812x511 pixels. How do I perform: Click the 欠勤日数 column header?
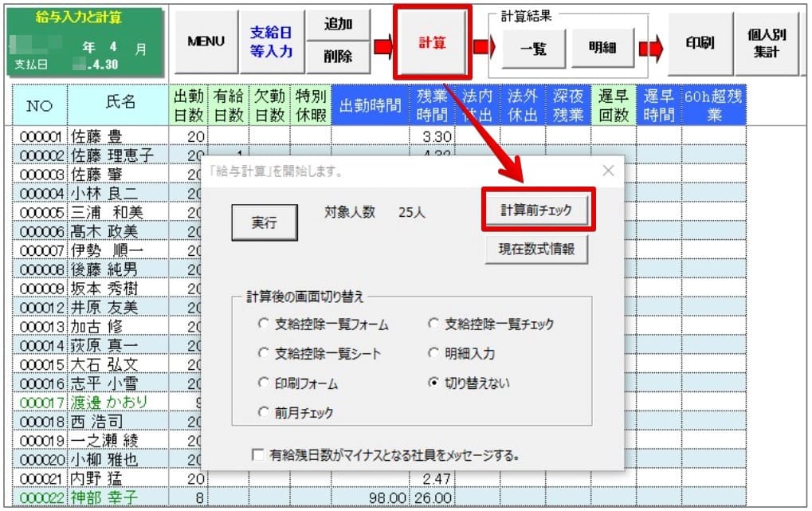[x=269, y=104]
